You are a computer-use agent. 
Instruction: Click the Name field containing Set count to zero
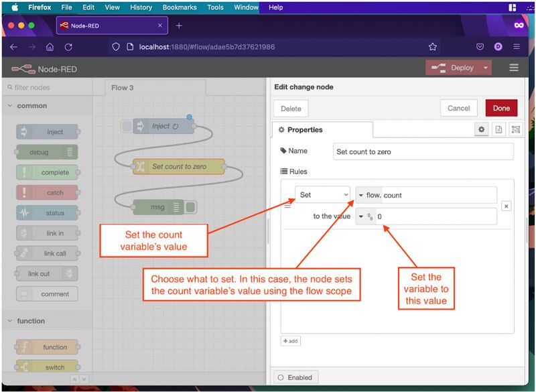tap(423, 151)
